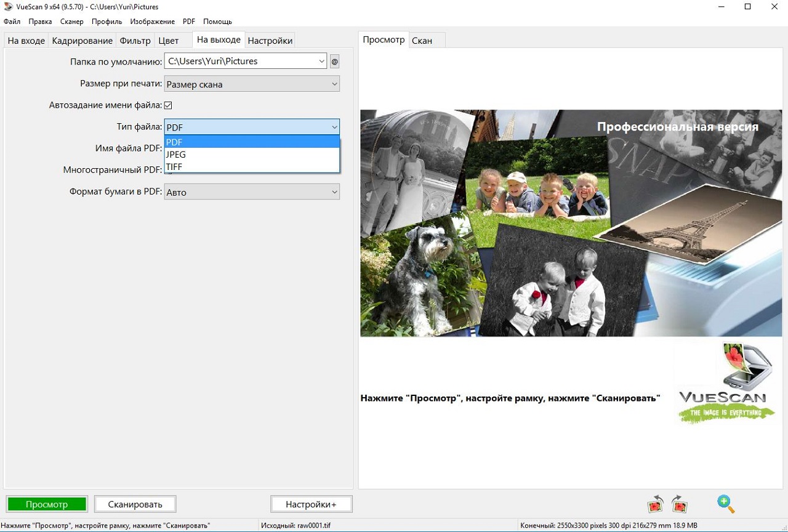Image resolution: width=788 pixels, height=532 pixels.
Task: Rotate the image right (clockwise)
Action: 679,504
